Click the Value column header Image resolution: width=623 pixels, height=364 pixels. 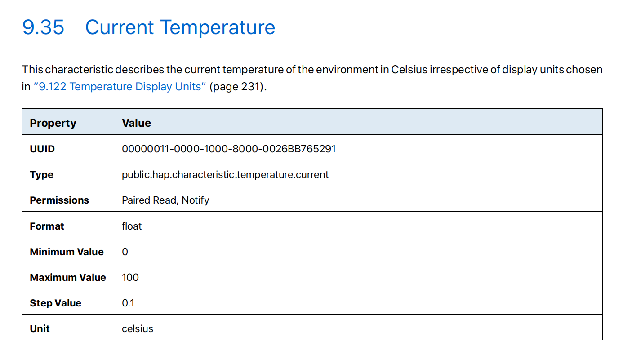tap(137, 123)
